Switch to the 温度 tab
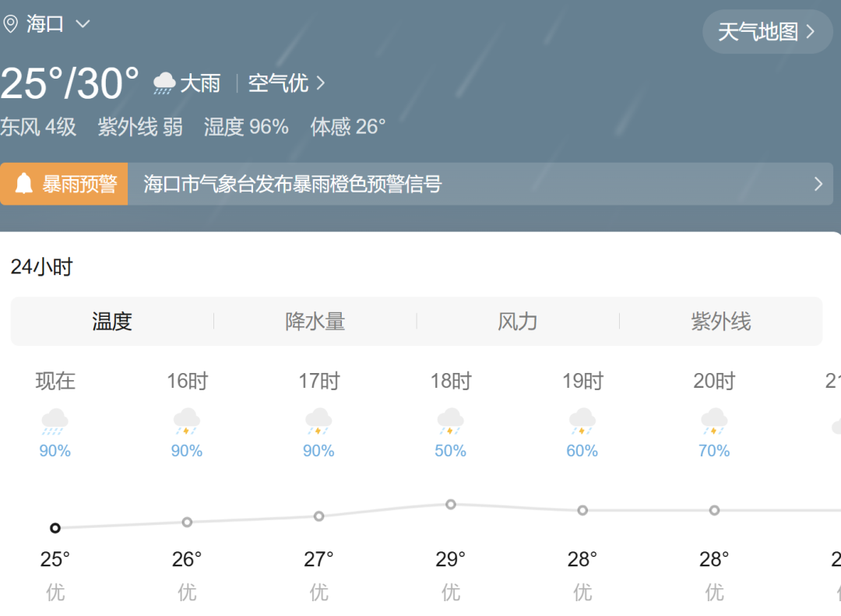This screenshot has width=841, height=616. tap(112, 322)
